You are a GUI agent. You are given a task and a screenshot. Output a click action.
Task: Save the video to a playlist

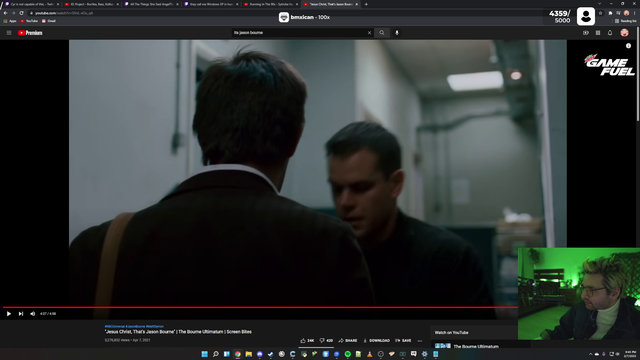(x=403, y=340)
